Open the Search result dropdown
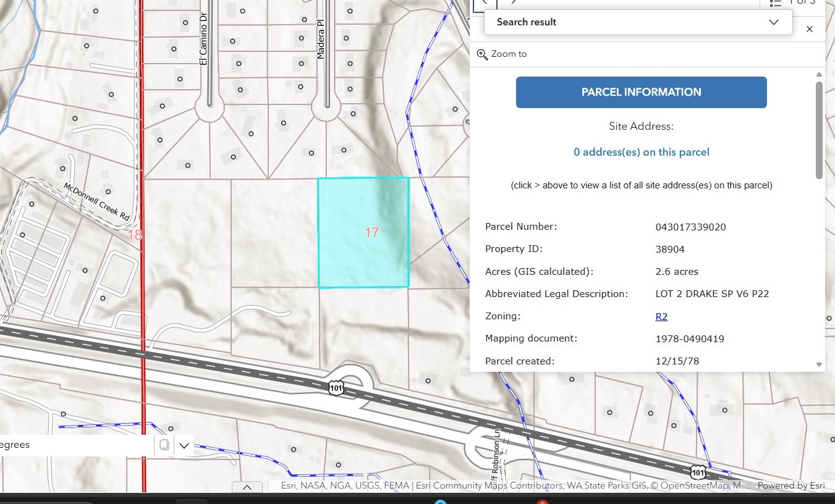Viewport: 835px width, 504px height. coord(638,22)
